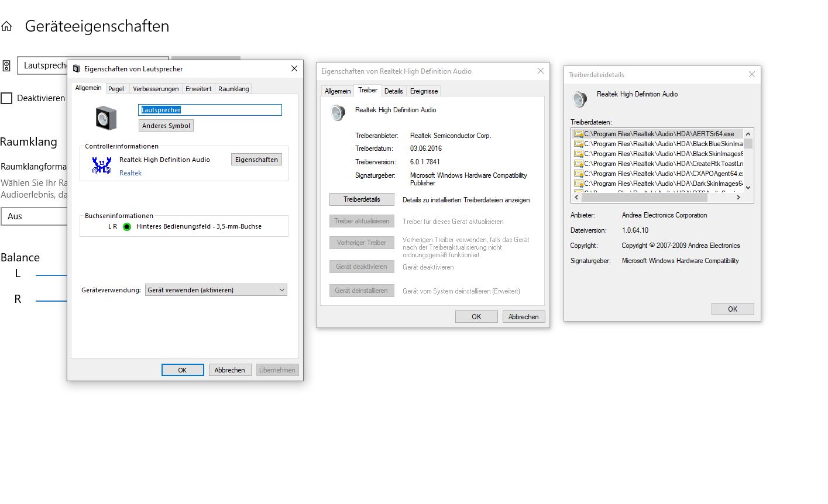Click right arrow of horizontal file list scrollbar
Image resolution: width=828 pixels, height=504 pixels.
[x=738, y=198]
